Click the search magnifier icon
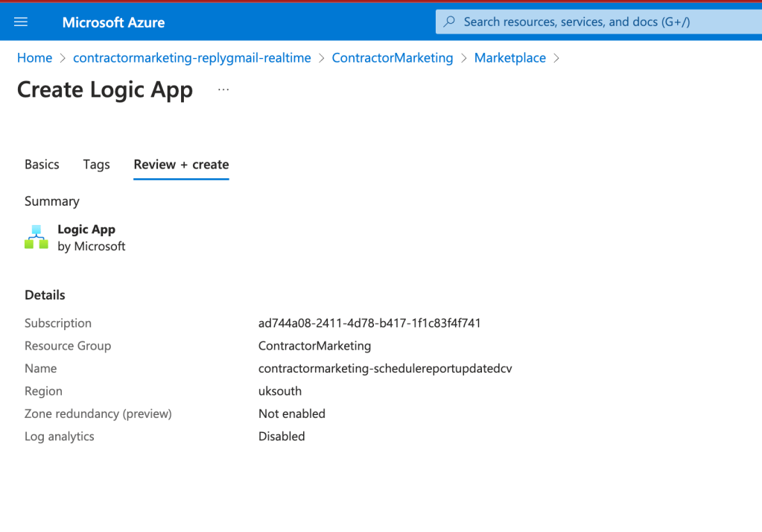Image resolution: width=762 pixels, height=532 pixels. (449, 22)
